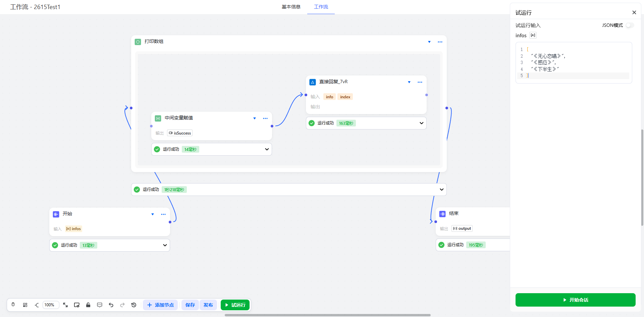644x317 pixels.
Task: Click the mouse interaction mode icon
Action: [13, 305]
